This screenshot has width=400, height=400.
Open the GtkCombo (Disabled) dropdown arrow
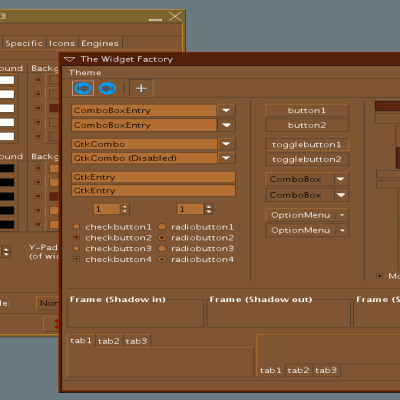[x=226, y=158]
